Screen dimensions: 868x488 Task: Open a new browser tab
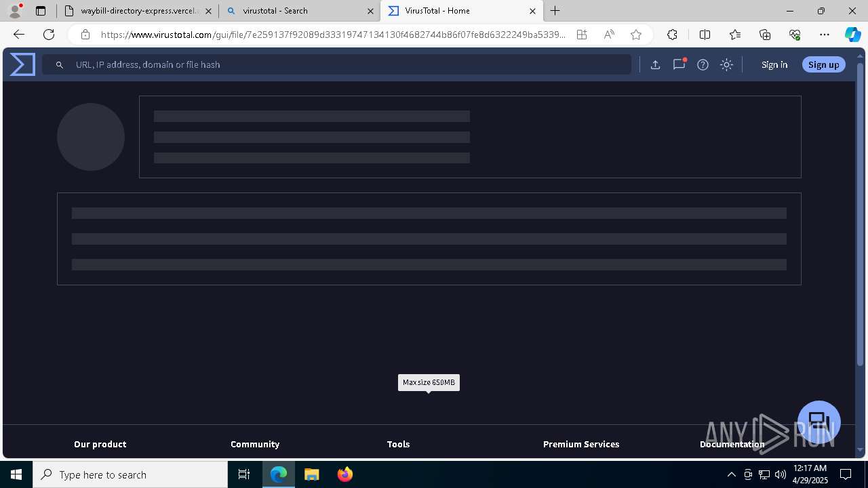[x=555, y=11]
